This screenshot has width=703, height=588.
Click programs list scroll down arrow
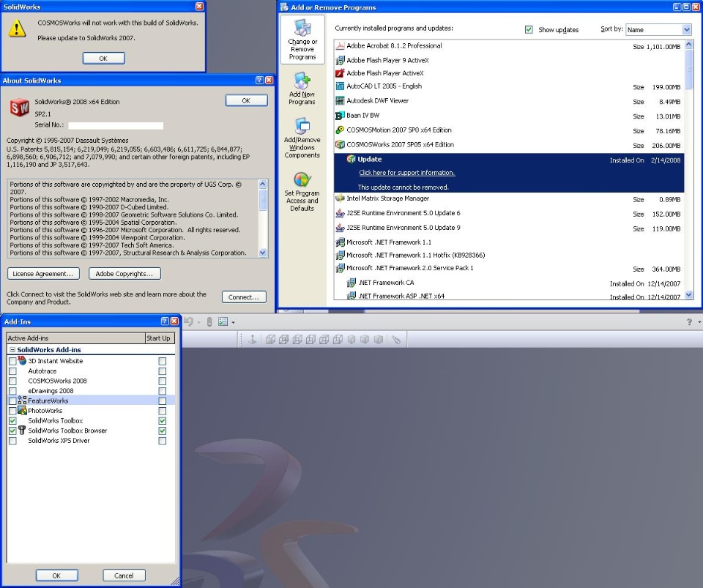coord(689,294)
